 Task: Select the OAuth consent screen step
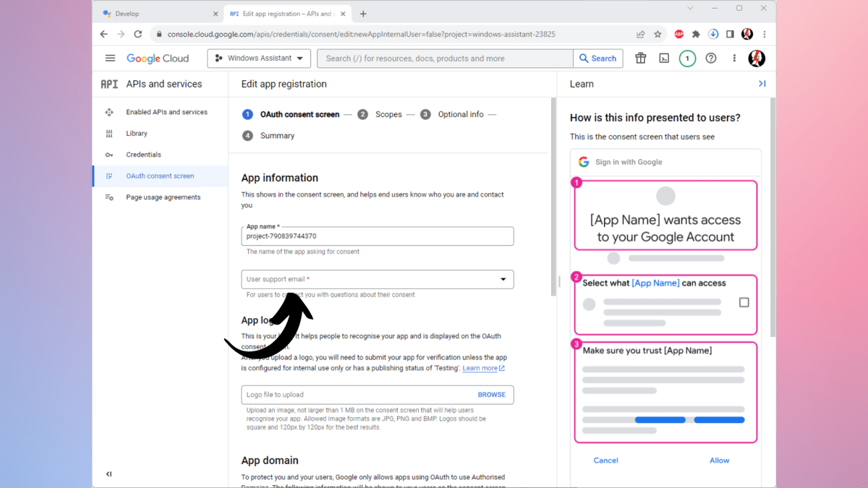[x=291, y=114]
